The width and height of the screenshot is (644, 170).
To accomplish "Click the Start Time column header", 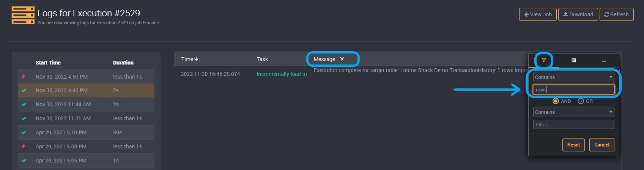I will click(x=48, y=63).
